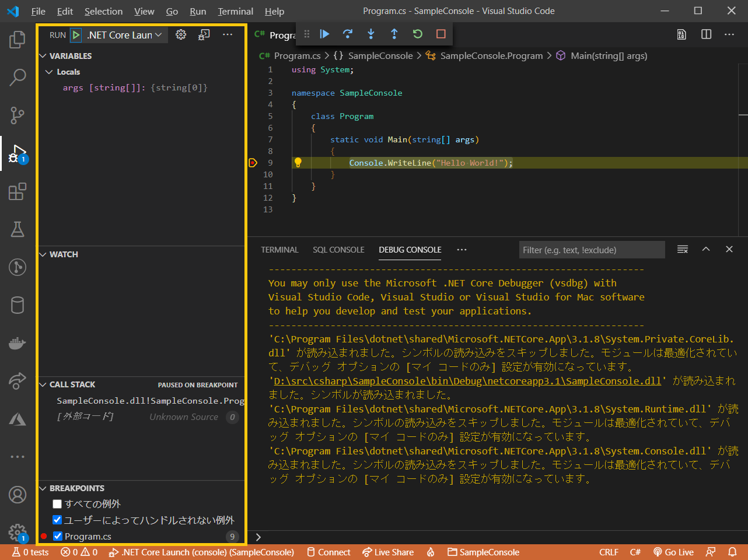This screenshot has height=560, width=748.
Task: Disable the Program.cs breakpoint checkbox
Action: [x=58, y=536]
